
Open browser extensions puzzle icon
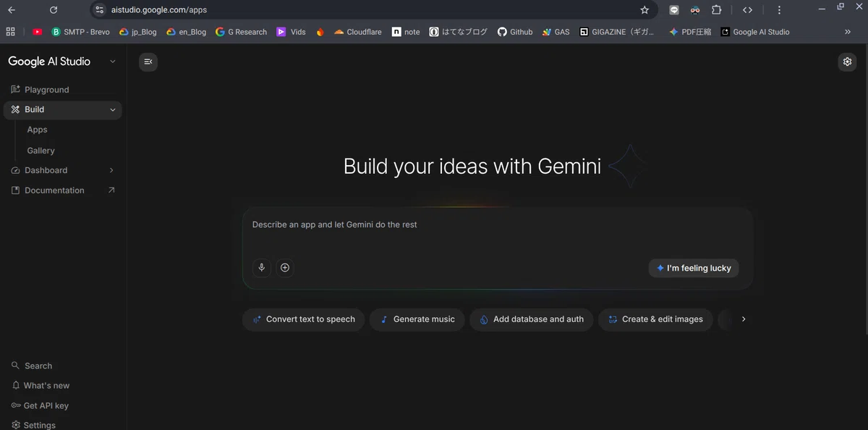(x=716, y=10)
